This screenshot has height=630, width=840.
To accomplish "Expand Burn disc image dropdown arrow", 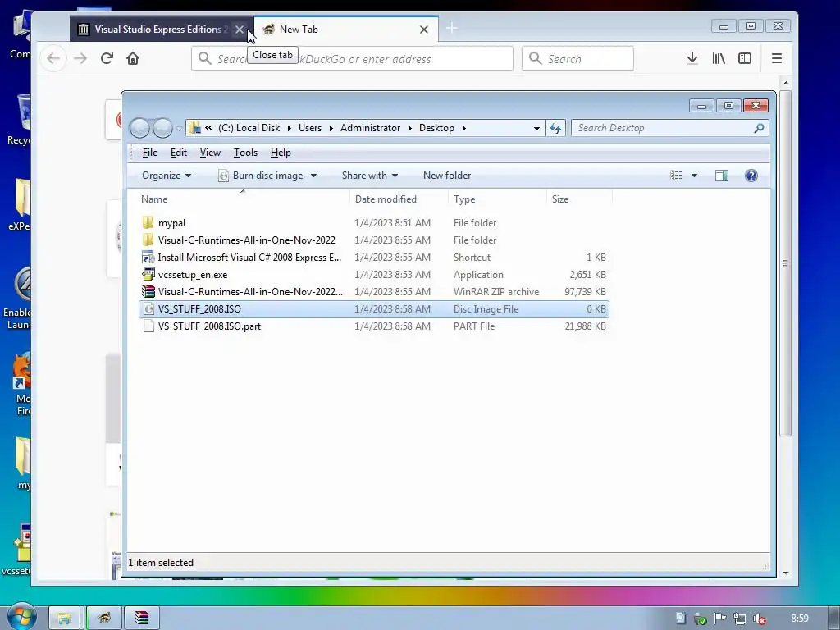I will [313, 176].
